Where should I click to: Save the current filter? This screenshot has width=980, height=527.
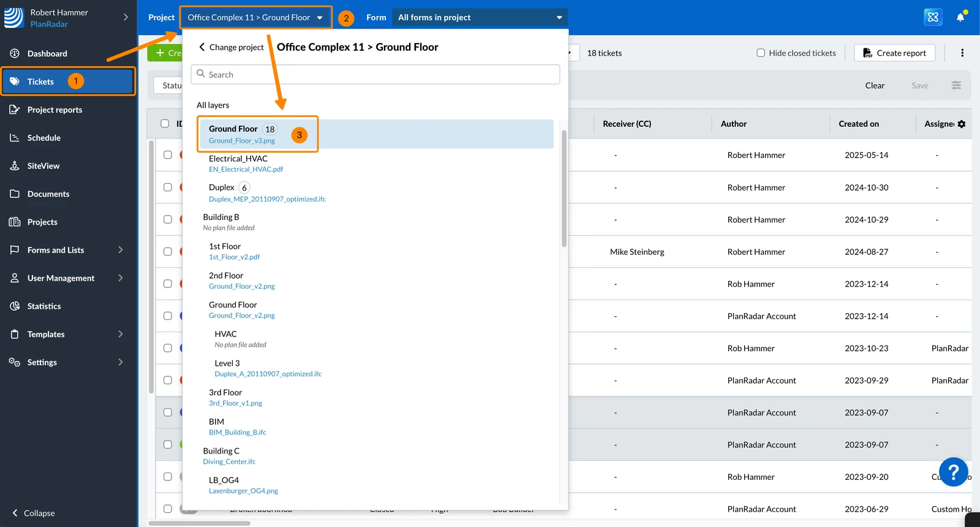[920, 85]
